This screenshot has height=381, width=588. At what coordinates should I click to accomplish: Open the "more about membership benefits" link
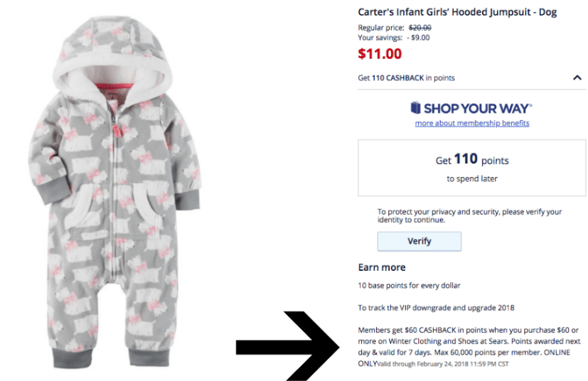point(472,123)
